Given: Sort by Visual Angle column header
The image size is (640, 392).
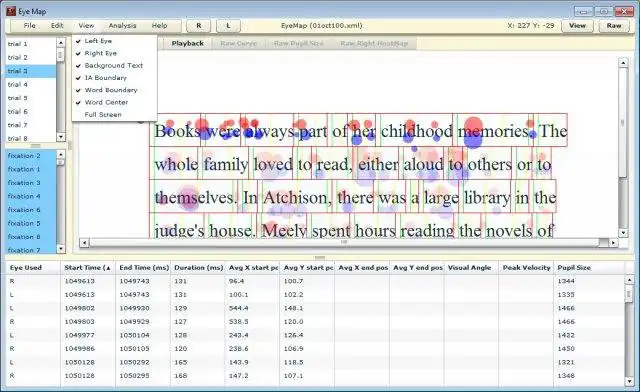Looking at the screenshot, I should (471, 268).
